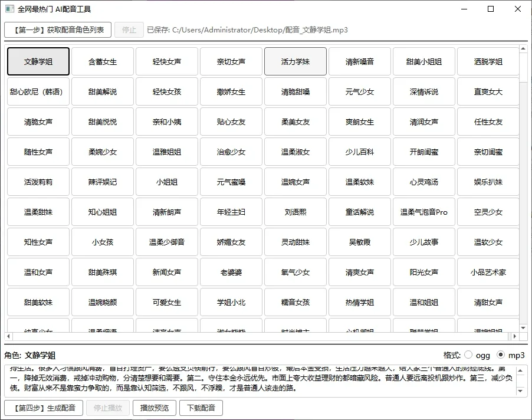This screenshot has height=420, width=532.
Task: Select the 洒脱学姐 voice role
Action: coord(488,61)
